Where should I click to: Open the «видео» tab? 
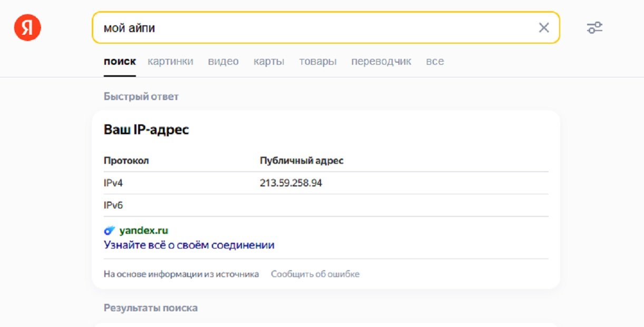tap(223, 62)
